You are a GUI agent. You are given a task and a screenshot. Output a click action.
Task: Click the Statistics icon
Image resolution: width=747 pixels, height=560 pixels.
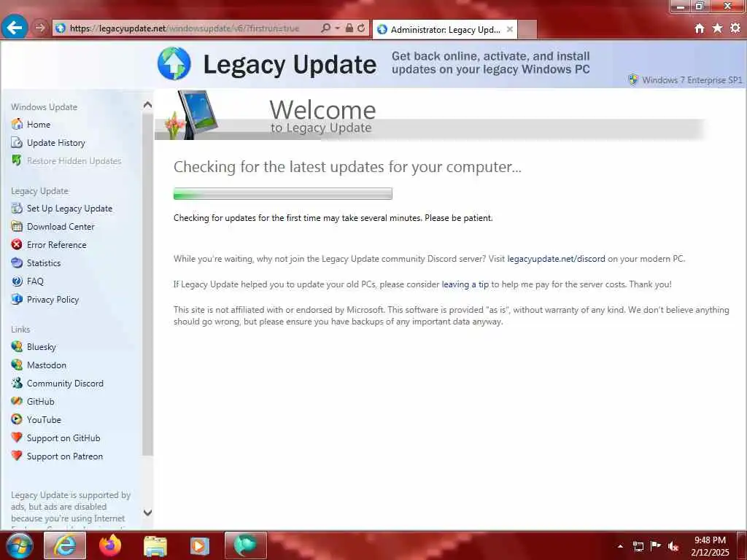coord(17,262)
